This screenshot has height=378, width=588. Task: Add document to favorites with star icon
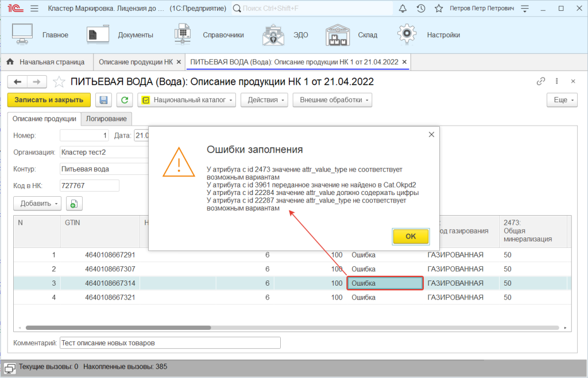[x=59, y=81]
